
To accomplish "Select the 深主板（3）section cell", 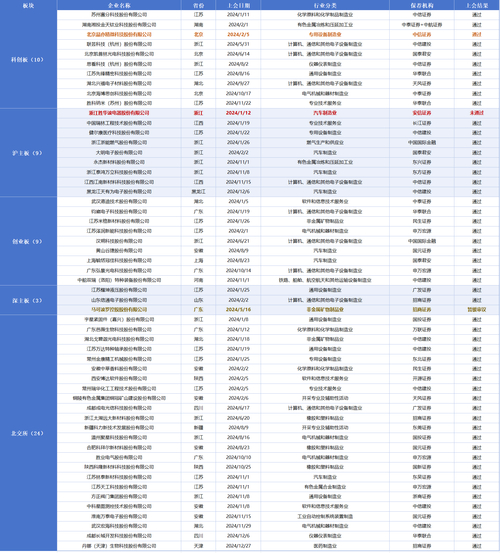I will 28,300.
